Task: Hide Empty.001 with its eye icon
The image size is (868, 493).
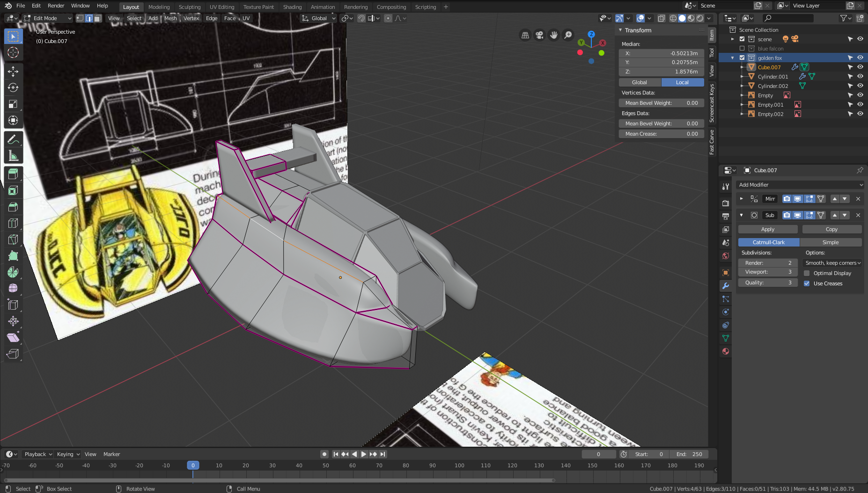Action: click(x=860, y=104)
